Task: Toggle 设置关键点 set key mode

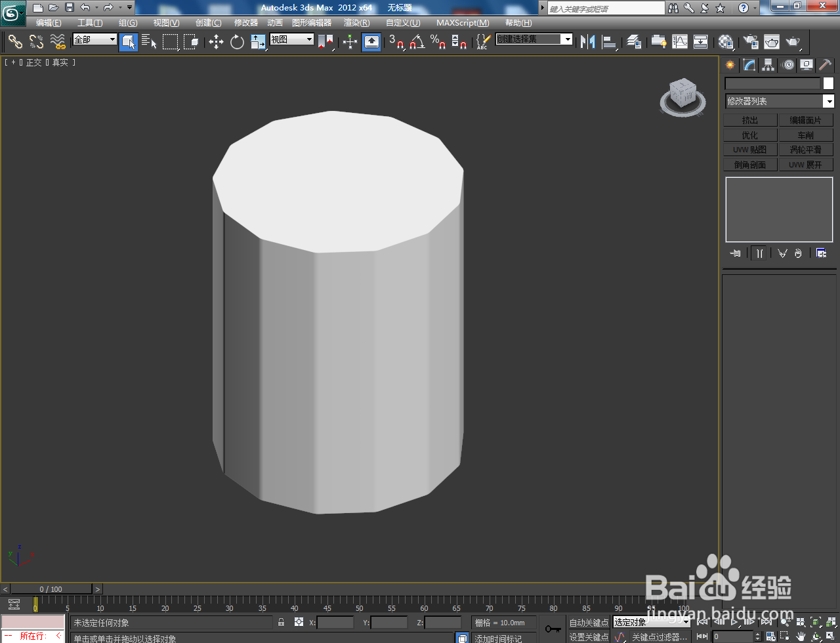Action: (589, 637)
